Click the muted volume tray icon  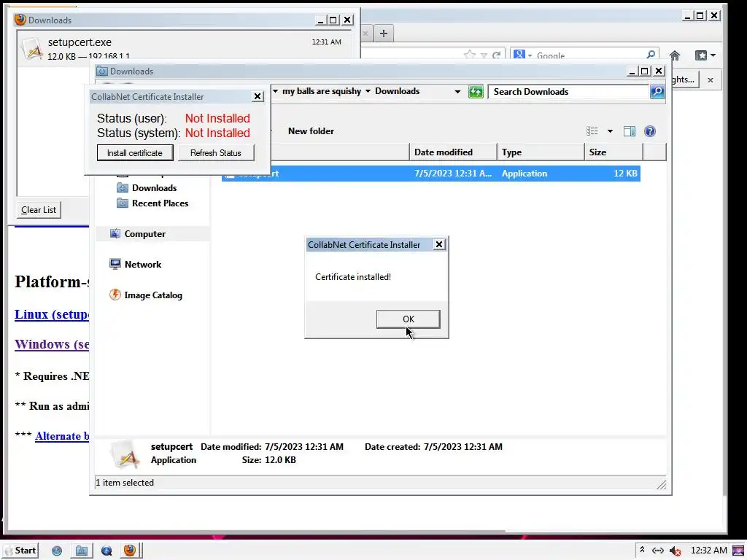click(x=675, y=551)
